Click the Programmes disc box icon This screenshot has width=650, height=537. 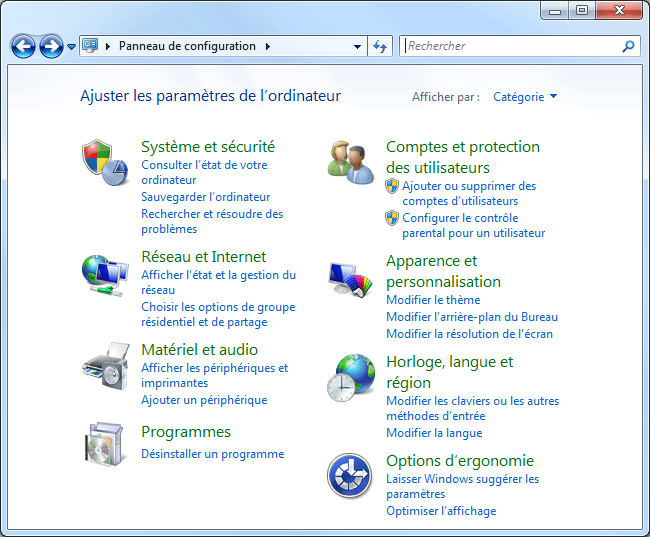coord(104,444)
